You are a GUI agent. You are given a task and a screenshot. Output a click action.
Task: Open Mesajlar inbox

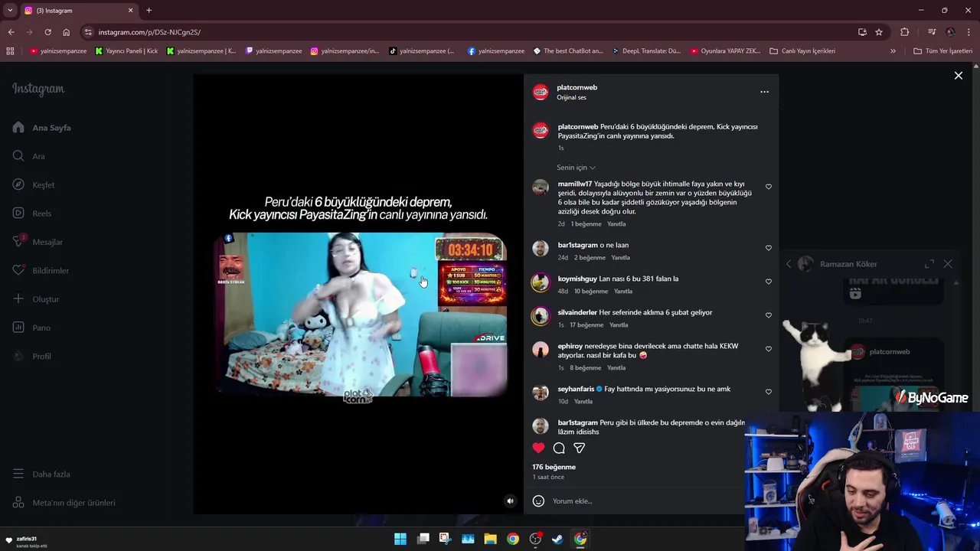[38, 242]
